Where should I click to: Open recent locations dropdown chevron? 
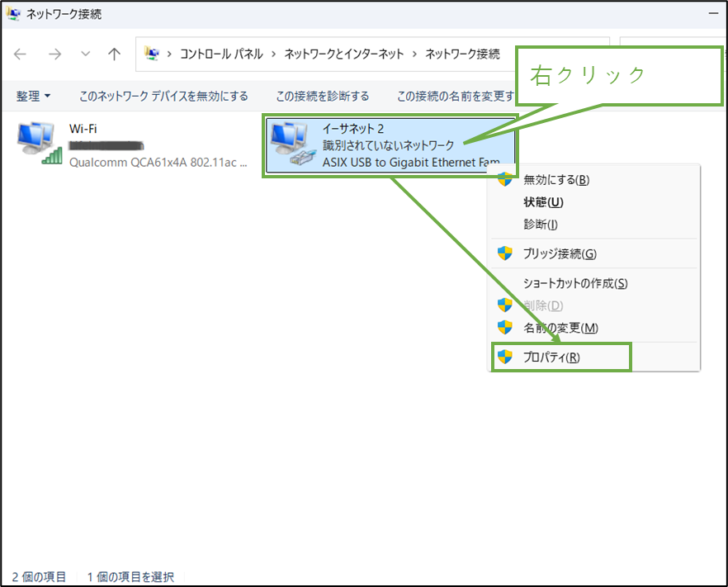86,54
